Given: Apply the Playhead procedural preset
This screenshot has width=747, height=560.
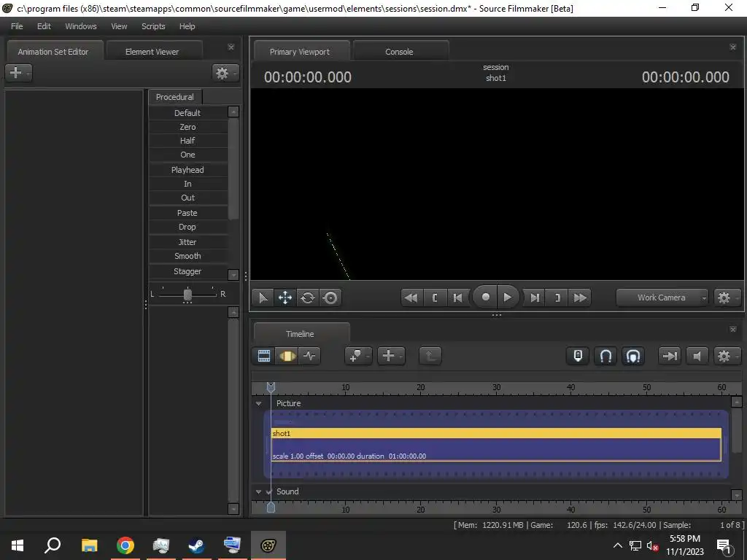Looking at the screenshot, I should click(187, 169).
